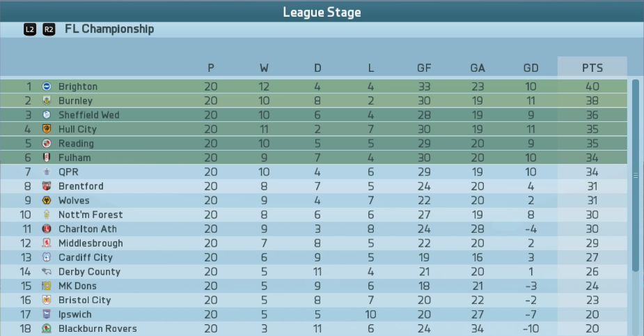Select the Derby County row
Screen dimensions: 644x336
tap(314, 271)
